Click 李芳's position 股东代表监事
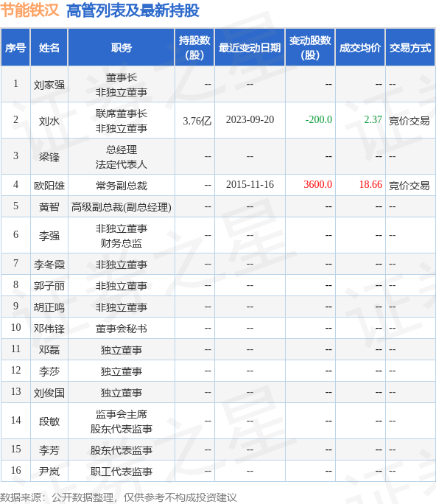This screenshot has height=504, width=436. (x=121, y=450)
